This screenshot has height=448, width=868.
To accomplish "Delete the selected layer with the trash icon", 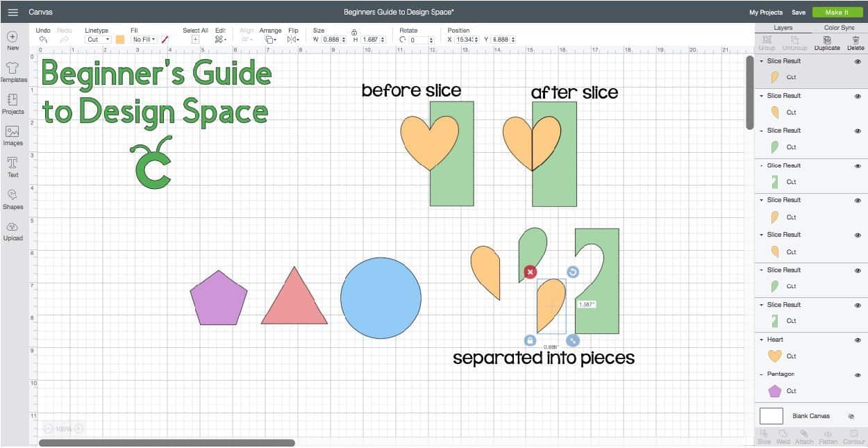I will 856,40.
